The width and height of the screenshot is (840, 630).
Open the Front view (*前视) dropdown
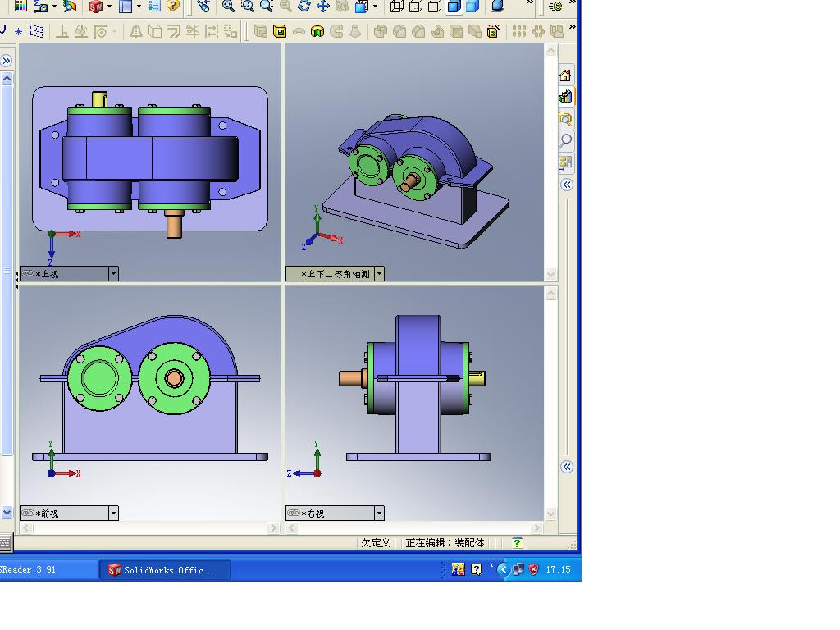[113, 514]
